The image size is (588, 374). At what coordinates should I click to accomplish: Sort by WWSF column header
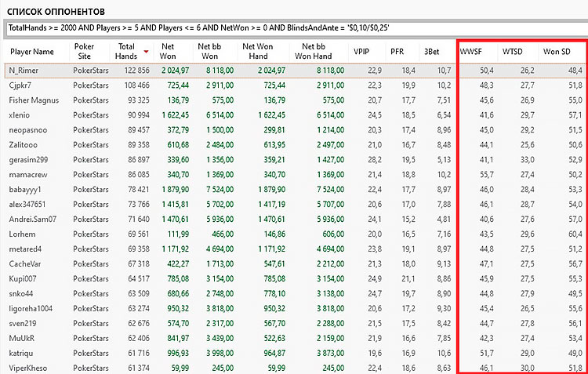471,52
